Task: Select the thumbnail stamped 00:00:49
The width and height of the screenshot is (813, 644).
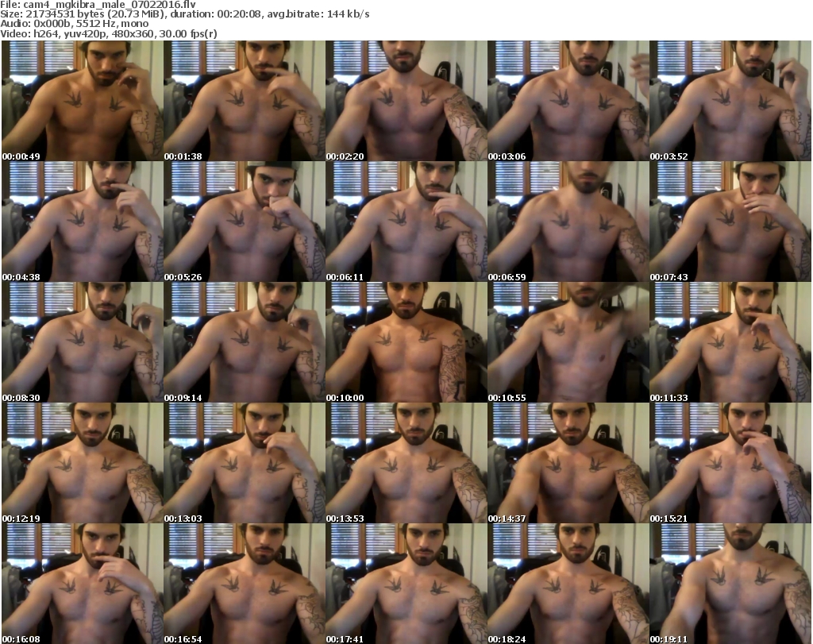Action: tap(83, 101)
